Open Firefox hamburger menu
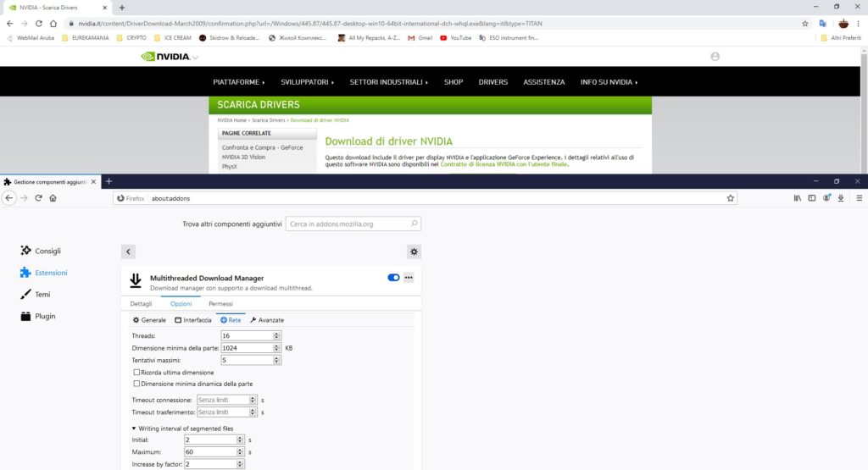This screenshot has height=470, width=868. (x=860, y=198)
